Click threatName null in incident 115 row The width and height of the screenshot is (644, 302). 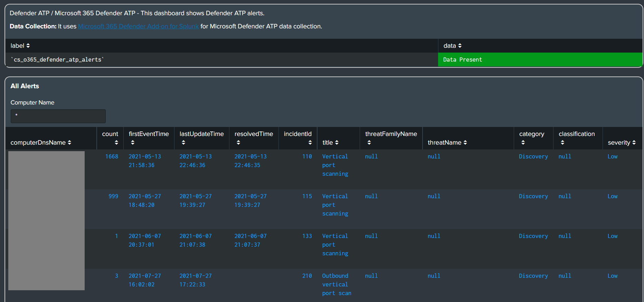tap(434, 196)
